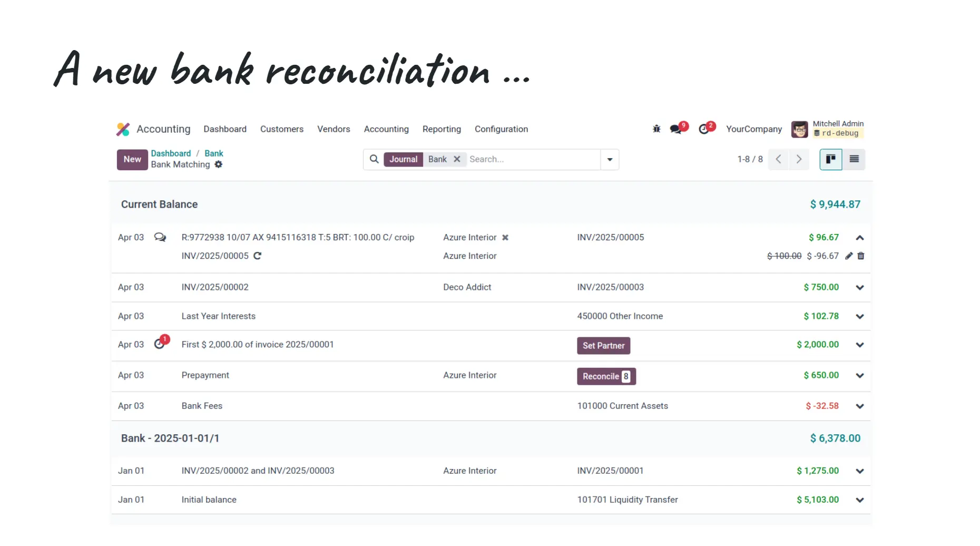Remove the Azure Interior tag with the X
980x546 pixels.
coord(505,238)
